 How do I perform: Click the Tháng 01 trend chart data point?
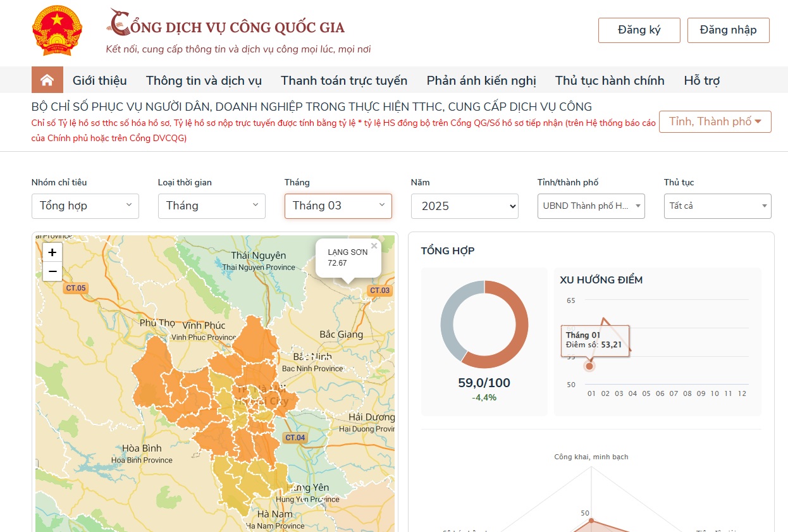590,366
